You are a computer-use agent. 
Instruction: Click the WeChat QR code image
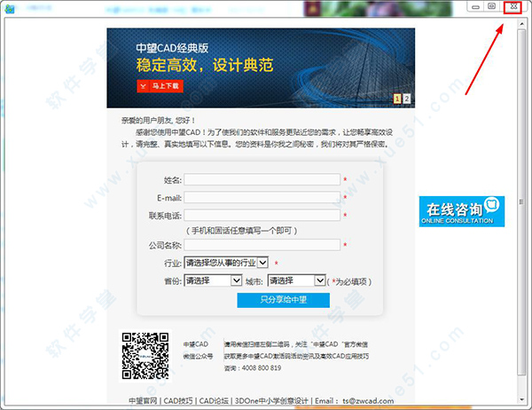tap(145, 356)
